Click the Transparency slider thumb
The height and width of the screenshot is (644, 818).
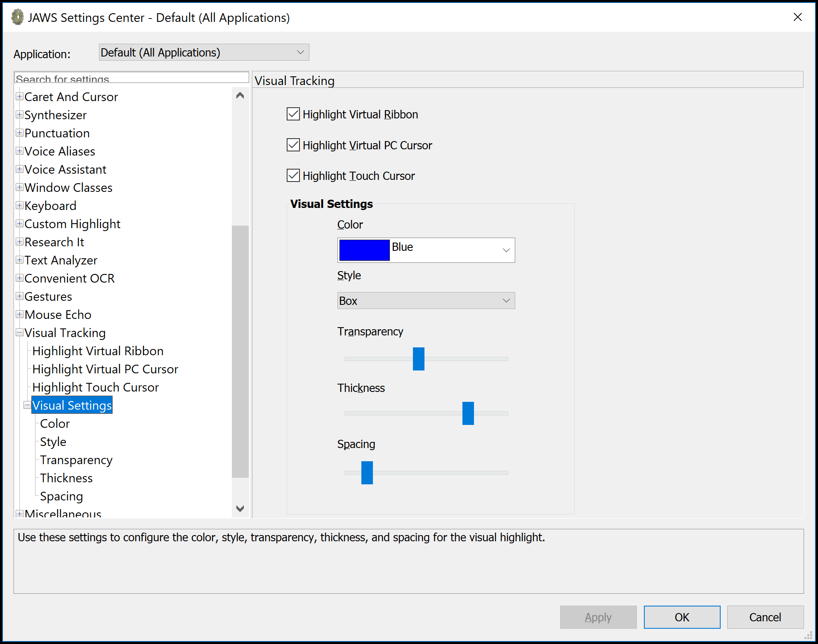[418, 359]
